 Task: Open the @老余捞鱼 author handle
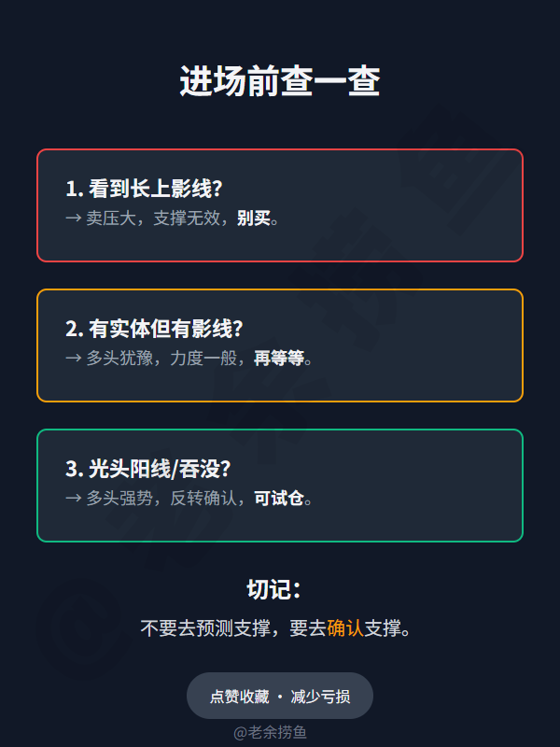click(270, 732)
